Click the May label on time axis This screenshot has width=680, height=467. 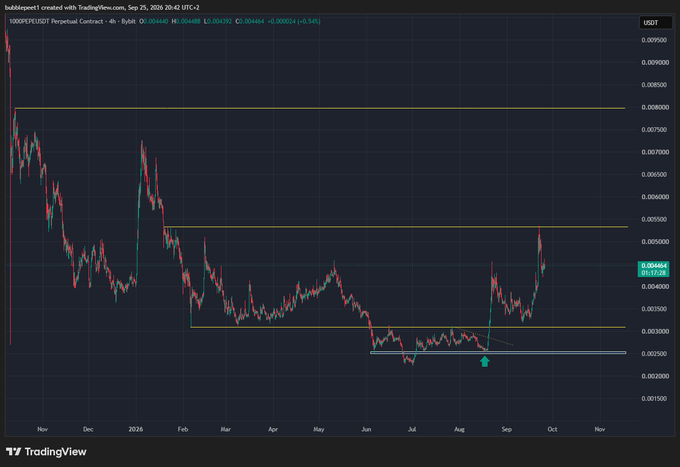(x=319, y=429)
